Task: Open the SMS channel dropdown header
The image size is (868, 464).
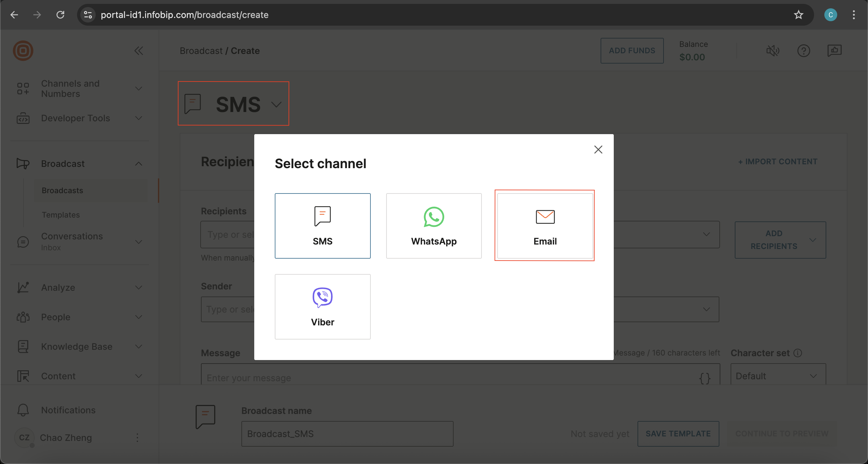Action: [233, 104]
